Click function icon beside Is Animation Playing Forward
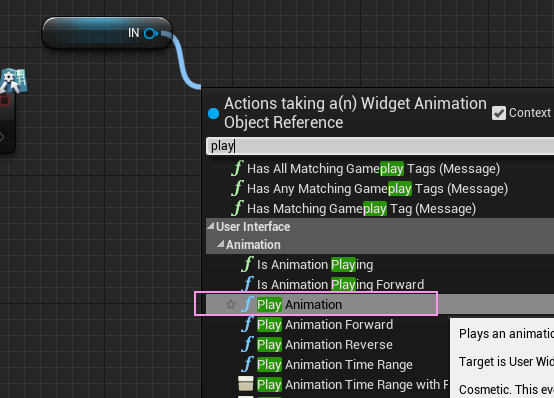This screenshot has height=398, width=554. pyautogui.click(x=248, y=284)
